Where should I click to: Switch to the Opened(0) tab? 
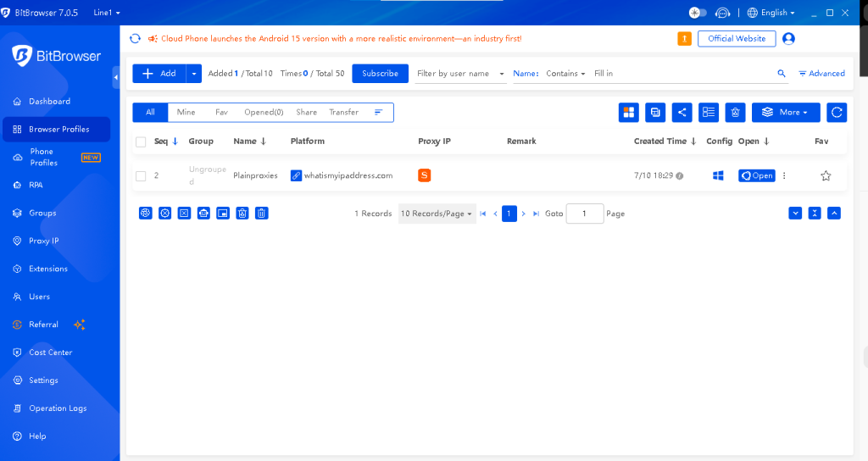264,113
